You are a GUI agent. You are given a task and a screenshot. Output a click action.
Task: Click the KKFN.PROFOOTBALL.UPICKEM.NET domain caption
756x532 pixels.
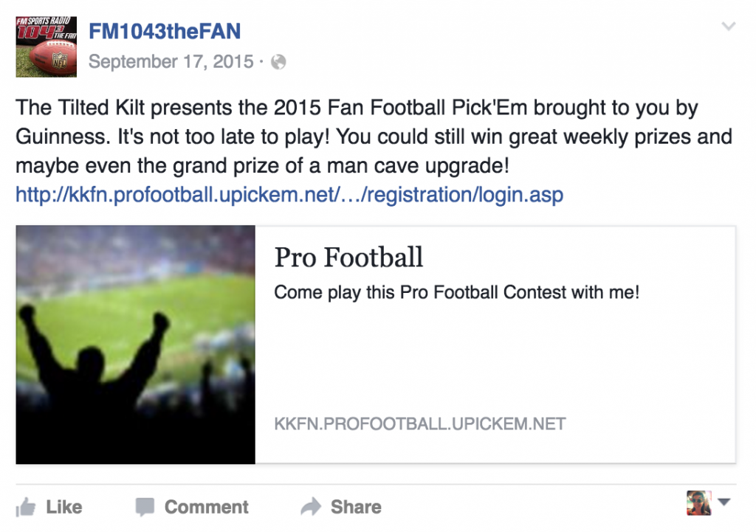click(x=419, y=424)
